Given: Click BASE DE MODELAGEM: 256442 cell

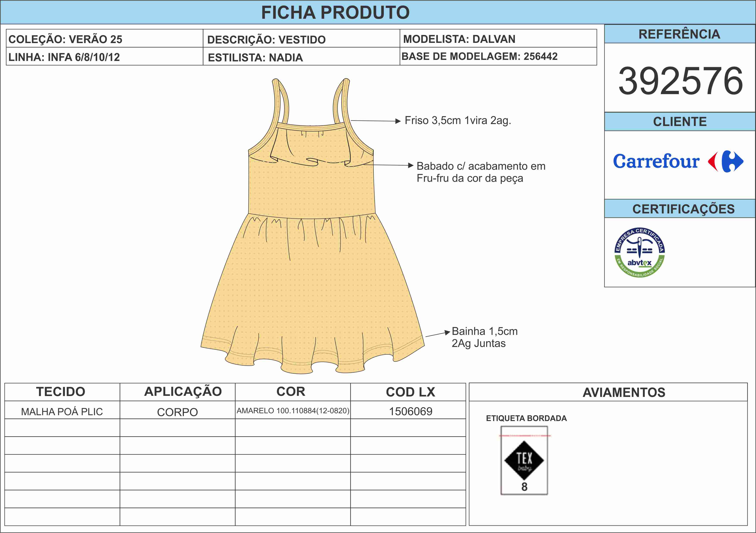Looking at the screenshot, I should (479, 57).
